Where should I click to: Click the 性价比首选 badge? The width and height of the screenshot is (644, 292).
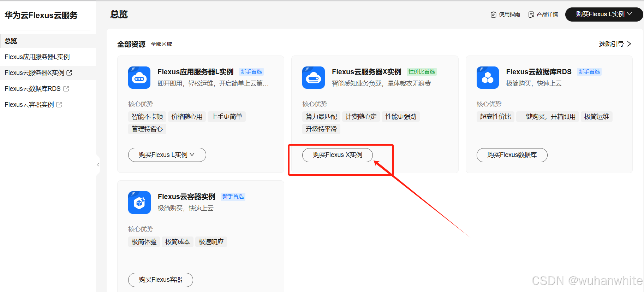(x=422, y=72)
